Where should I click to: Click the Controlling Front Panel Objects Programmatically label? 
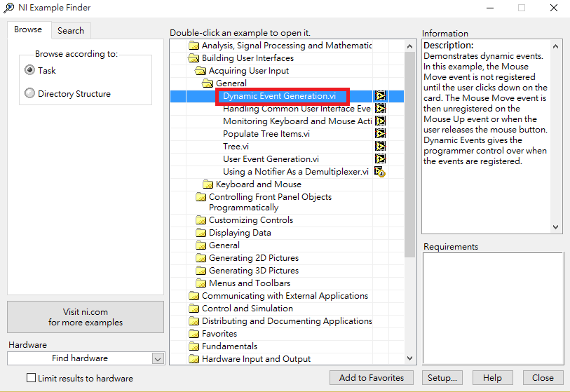(x=270, y=202)
